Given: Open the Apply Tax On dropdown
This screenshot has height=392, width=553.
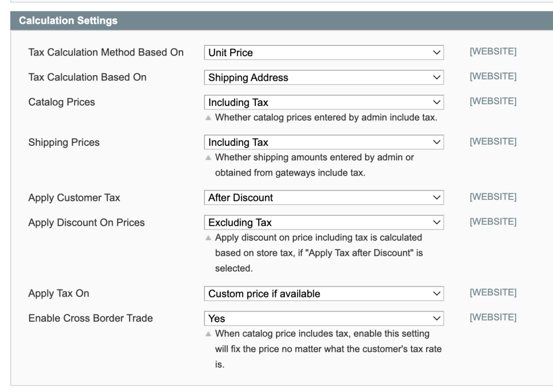Looking at the screenshot, I should pos(324,294).
